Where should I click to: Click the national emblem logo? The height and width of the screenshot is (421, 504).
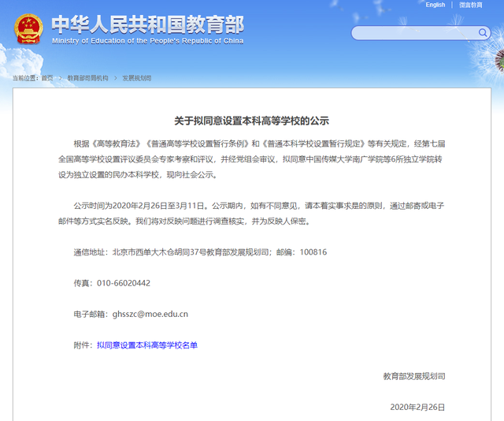coord(28,29)
